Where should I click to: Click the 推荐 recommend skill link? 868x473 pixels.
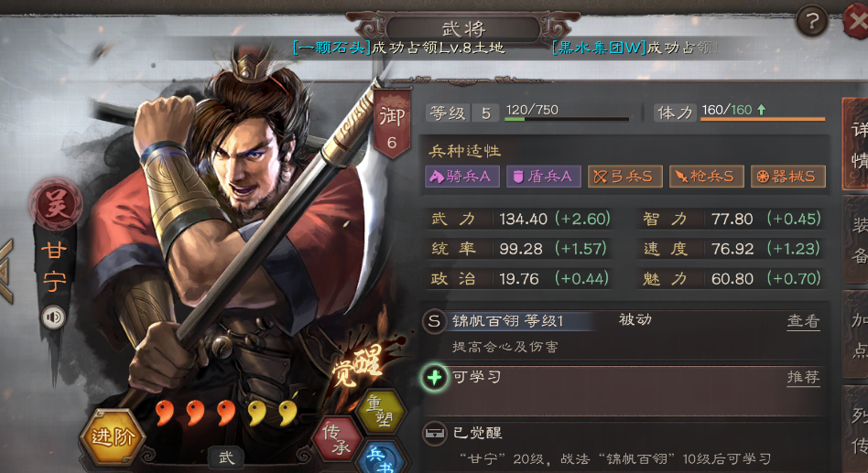[x=803, y=377]
